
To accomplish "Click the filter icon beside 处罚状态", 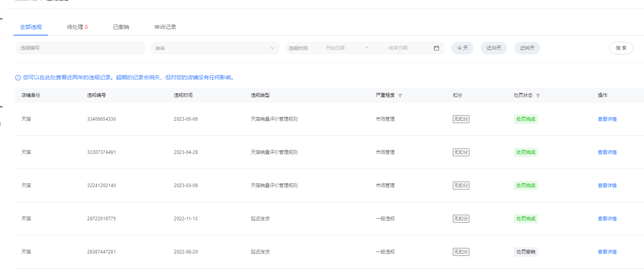I will [538, 96].
